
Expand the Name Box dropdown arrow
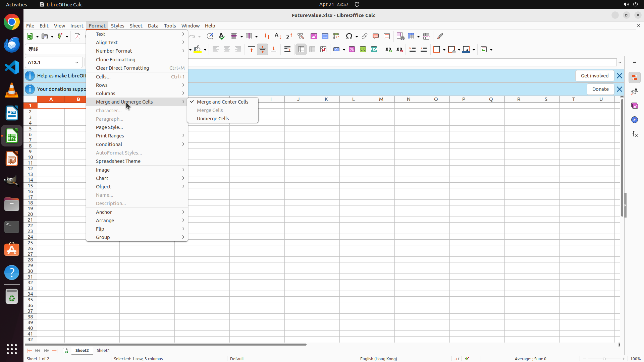[x=77, y=62]
